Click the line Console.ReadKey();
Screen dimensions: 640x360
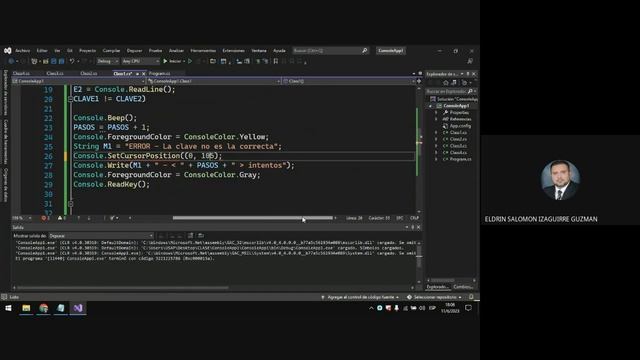coord(111,184)
